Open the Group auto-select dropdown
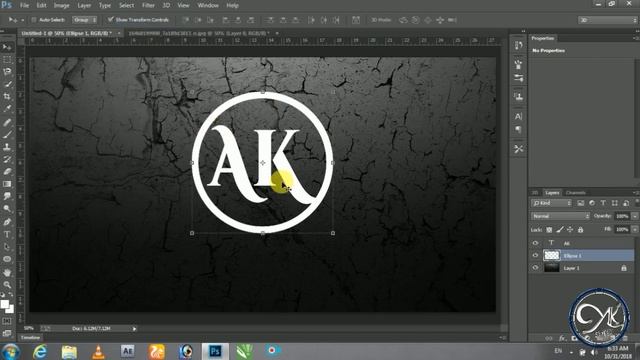 pos(84,20)
